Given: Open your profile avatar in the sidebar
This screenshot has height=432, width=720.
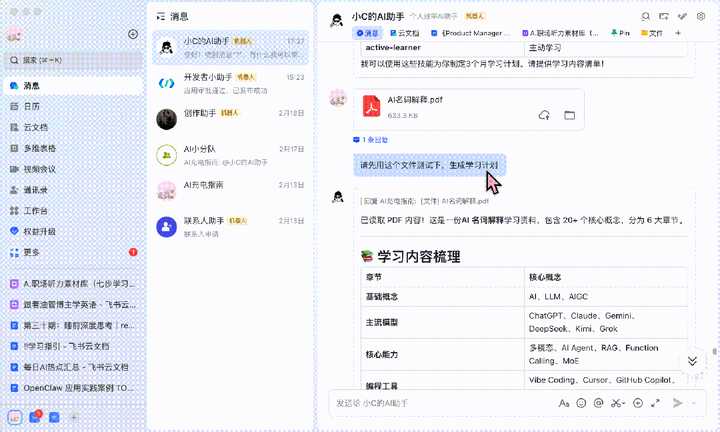Looking at the screenshot, I should [x=15, y=34].
